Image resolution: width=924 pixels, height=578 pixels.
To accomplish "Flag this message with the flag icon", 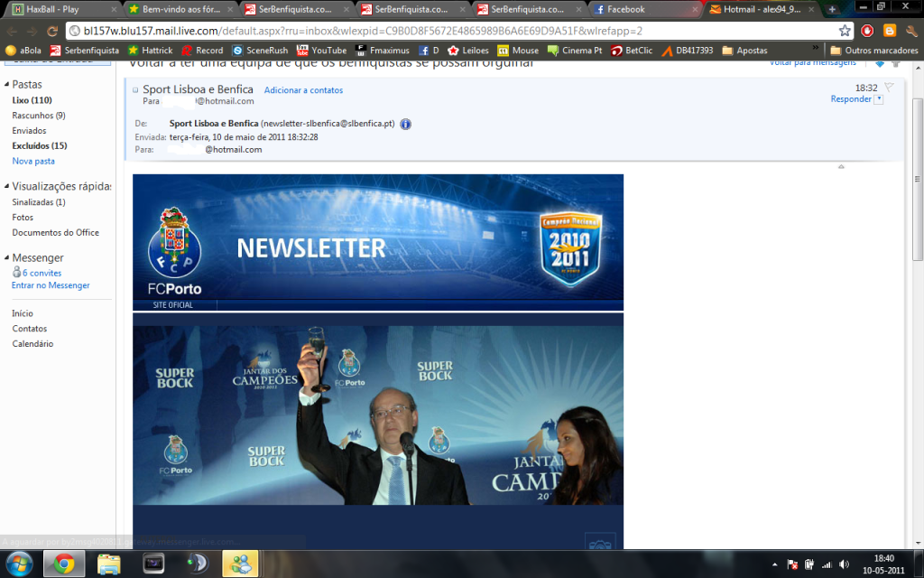I will (889, 88).
